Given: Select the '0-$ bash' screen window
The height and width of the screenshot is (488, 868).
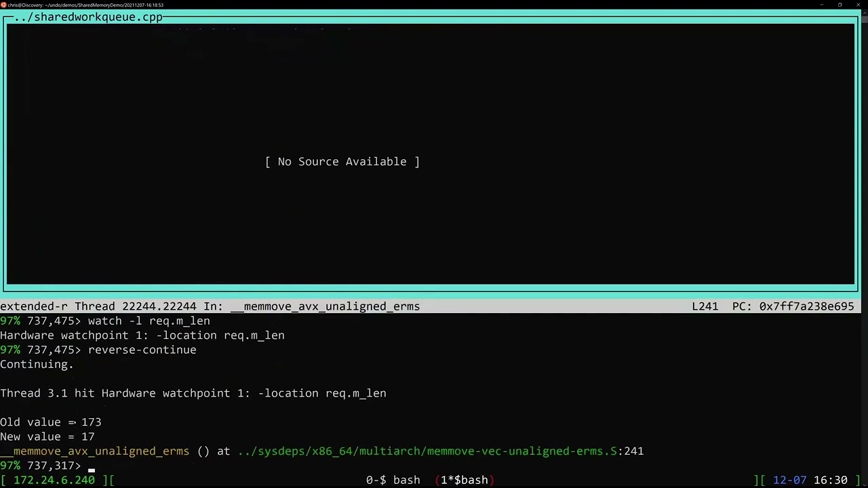Looking at the screenshot, I should pyautogui.click(x=393, y=480).
